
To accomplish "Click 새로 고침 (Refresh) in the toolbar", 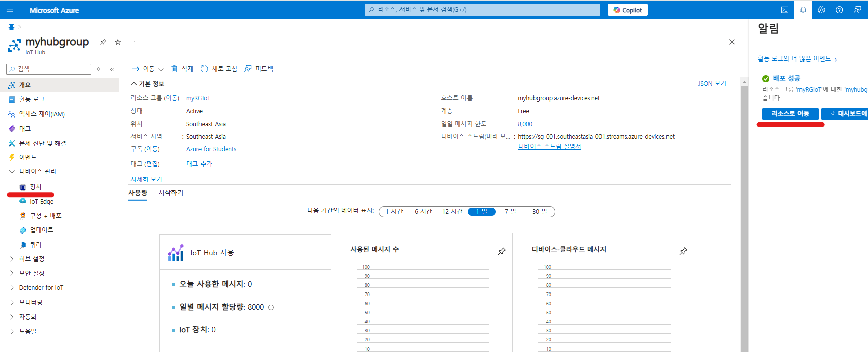I will [219, 69].
